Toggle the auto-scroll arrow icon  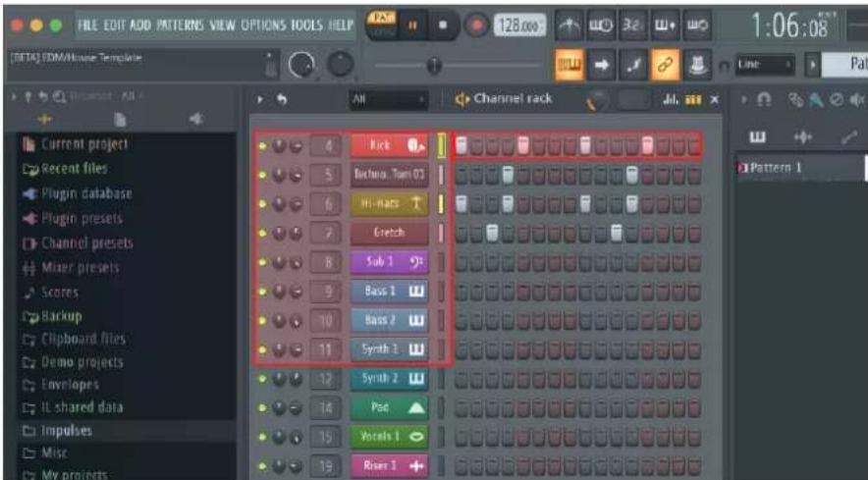pyautogui.click(x=601, y=66)
